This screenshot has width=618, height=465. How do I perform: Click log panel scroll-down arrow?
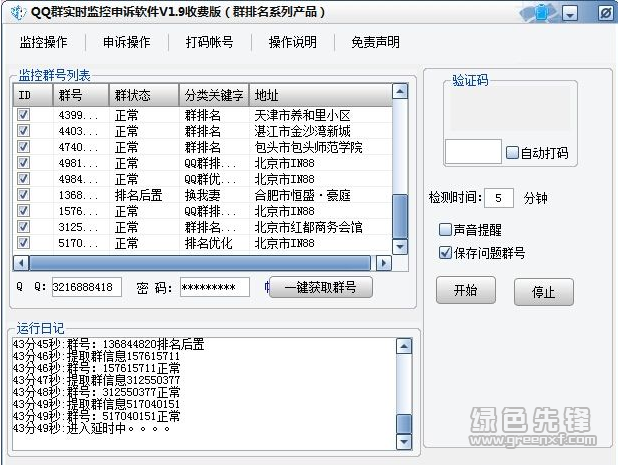point(403,442)
